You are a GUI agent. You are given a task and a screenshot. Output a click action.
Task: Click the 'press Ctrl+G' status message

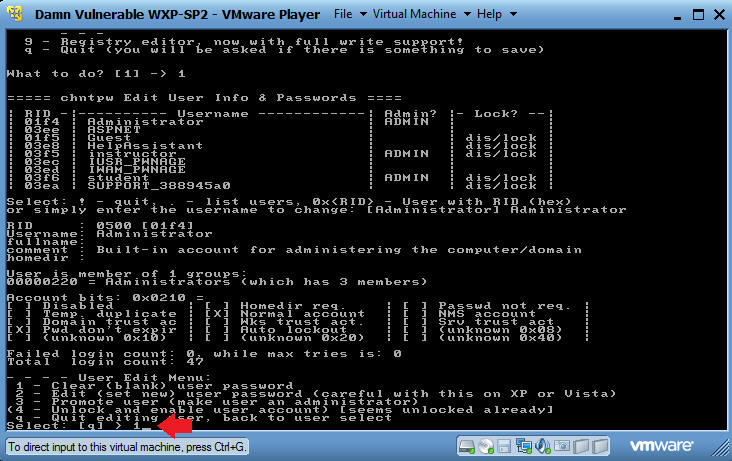click(x=127, y=447)
